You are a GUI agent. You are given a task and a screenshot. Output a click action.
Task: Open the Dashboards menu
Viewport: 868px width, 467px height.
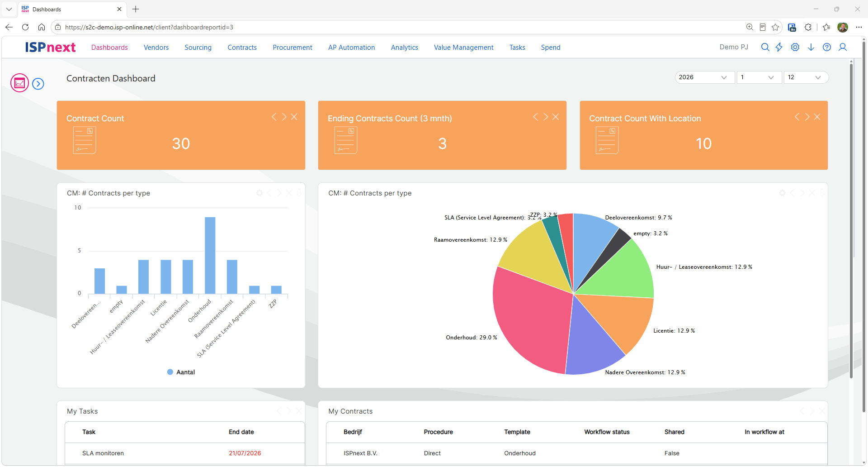[x=109, y=48]
